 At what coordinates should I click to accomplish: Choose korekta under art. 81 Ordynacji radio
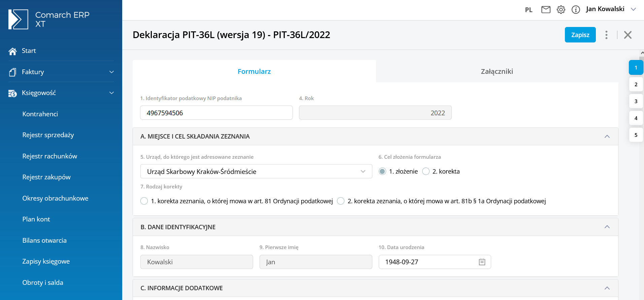click(144, 201)
